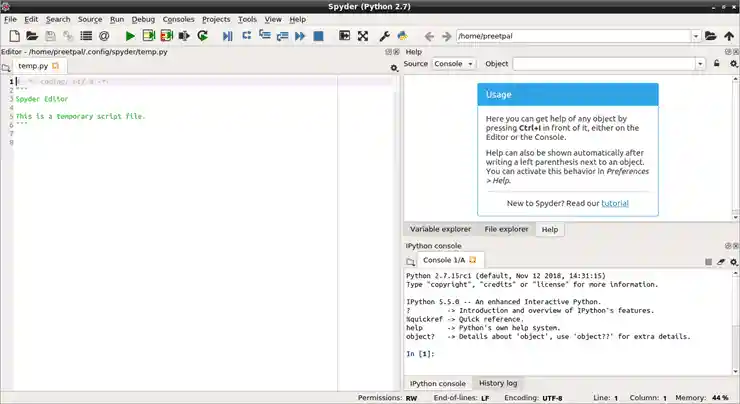The width and height of the screenshot is (740, 404).
Task: Start debugging with the Debug file icon
Action: [x=228, y=36]
